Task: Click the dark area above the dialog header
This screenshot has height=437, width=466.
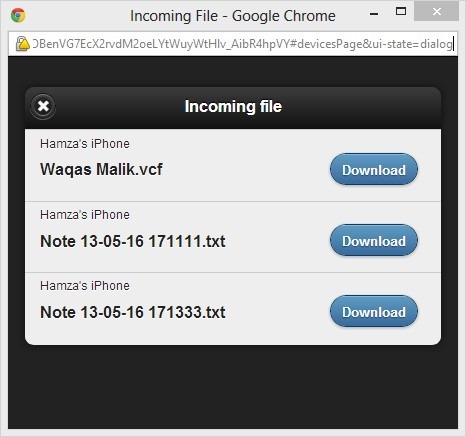Action: pos(233,72)
